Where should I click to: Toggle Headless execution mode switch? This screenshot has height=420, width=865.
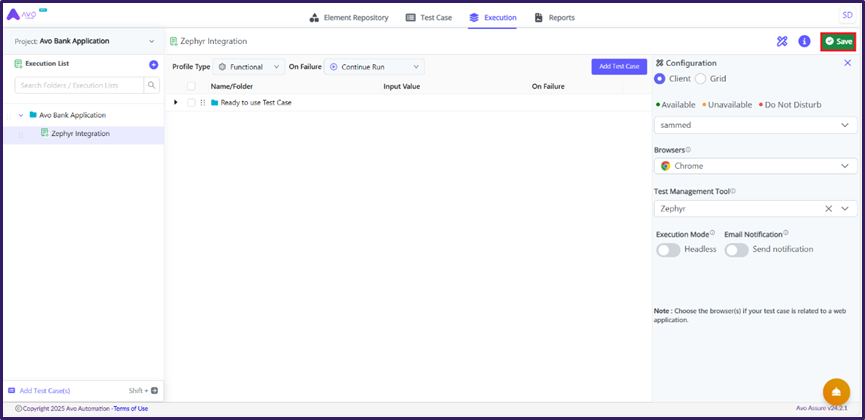coord(668,250)
